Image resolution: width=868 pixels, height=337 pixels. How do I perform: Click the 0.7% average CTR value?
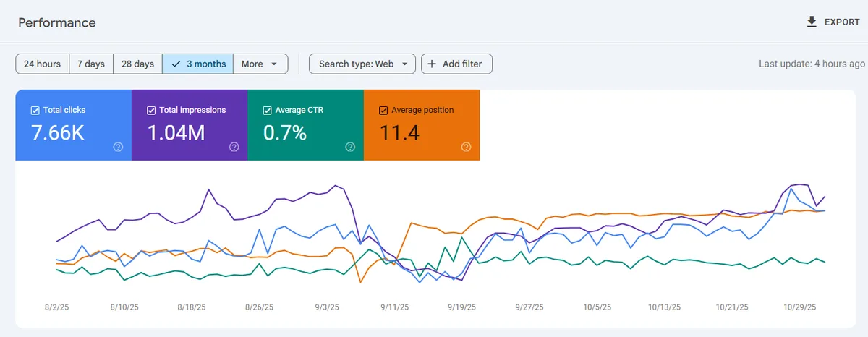pos(285,133)
